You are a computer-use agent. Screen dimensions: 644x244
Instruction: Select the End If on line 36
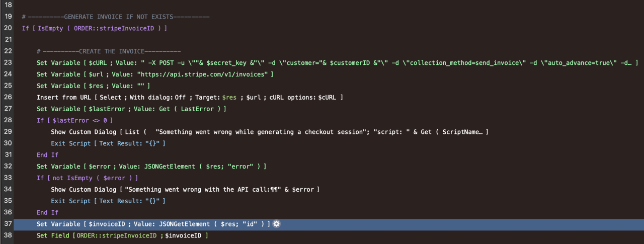click(x=47, y=212)
